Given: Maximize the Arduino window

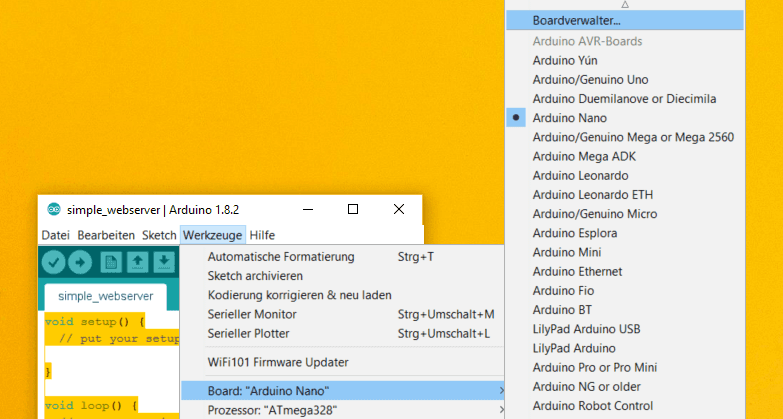Looking at the screenshot, I should point(353,210).
